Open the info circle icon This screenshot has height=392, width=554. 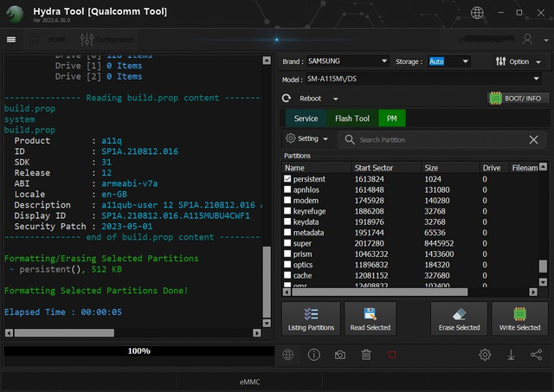click(313, 355)
